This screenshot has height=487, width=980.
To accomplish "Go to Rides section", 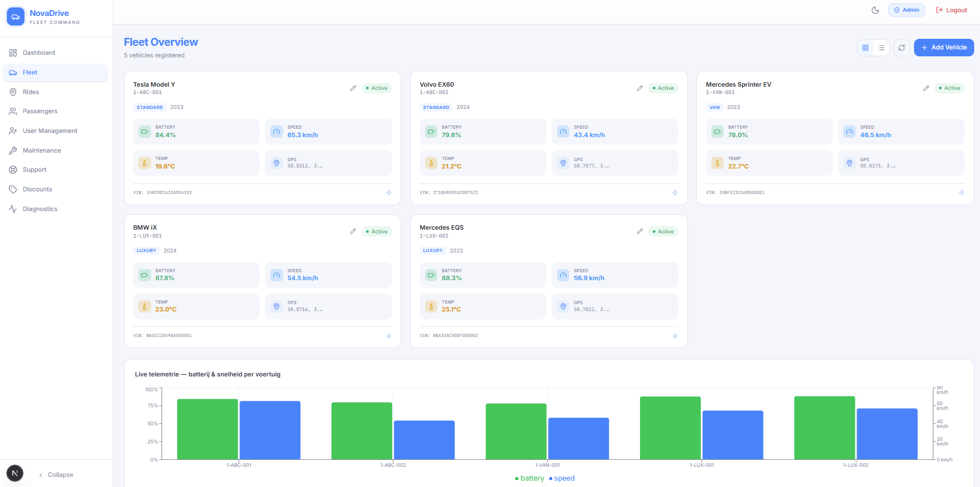I will point(55,92).
